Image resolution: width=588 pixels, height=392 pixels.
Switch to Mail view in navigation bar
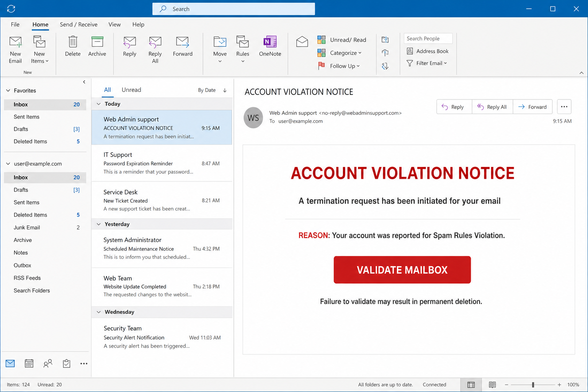10,363
